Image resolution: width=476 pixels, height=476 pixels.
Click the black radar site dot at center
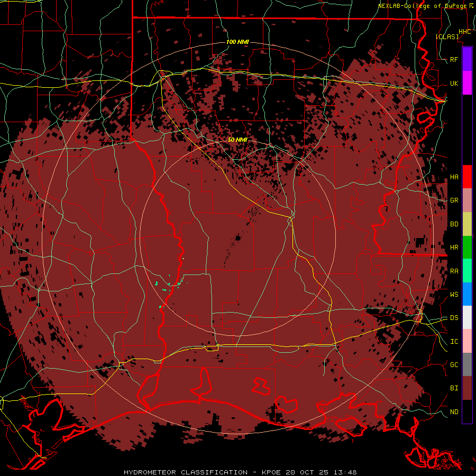pos(237,237)
